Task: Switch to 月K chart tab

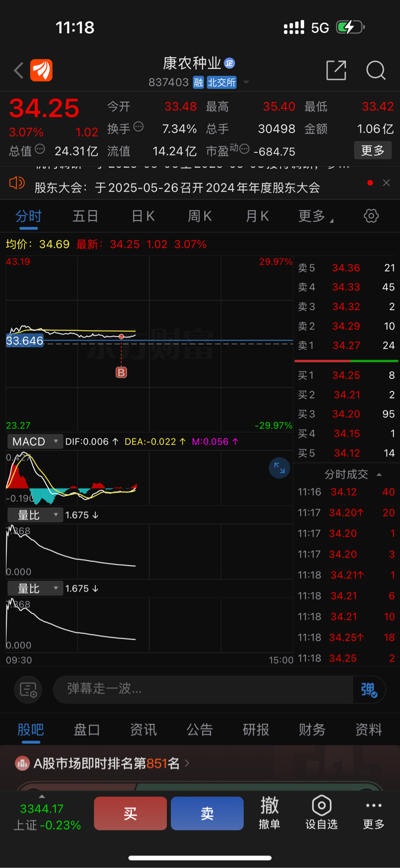Action: 257,216
